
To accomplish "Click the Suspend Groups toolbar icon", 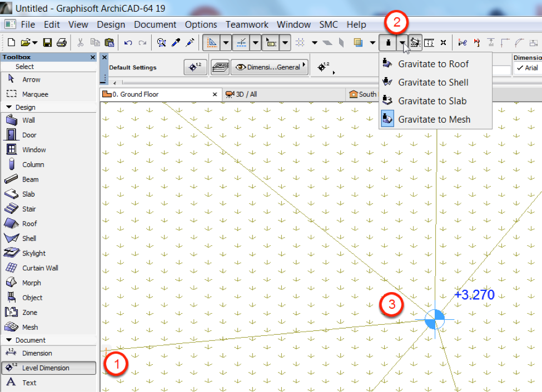I will [415, 43].
